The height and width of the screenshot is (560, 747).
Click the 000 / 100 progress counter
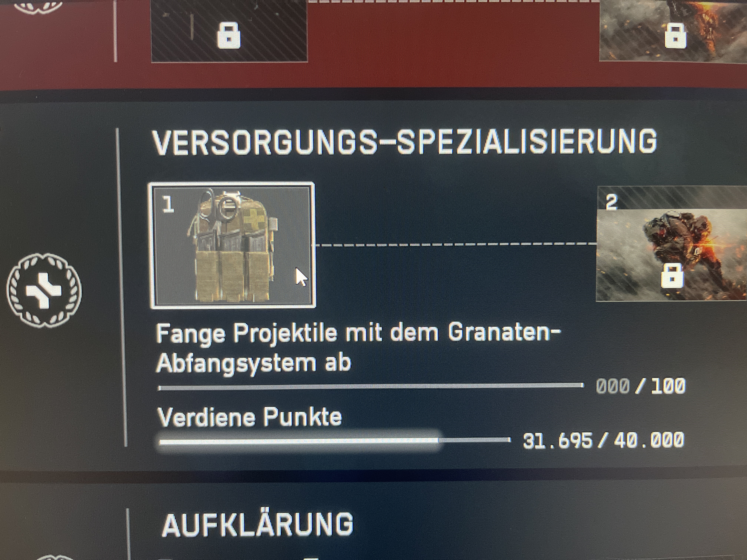(x=641, y=386)
